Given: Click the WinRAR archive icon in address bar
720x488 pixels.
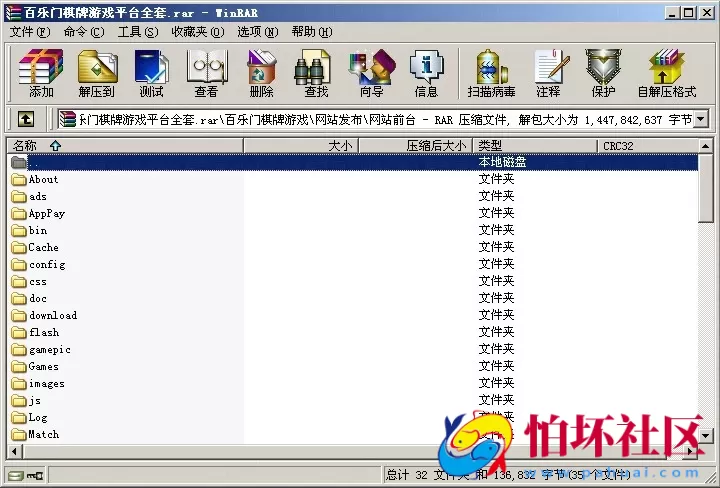Looking at the screenshot, I should pyautogui.click(x=68, y=120).
